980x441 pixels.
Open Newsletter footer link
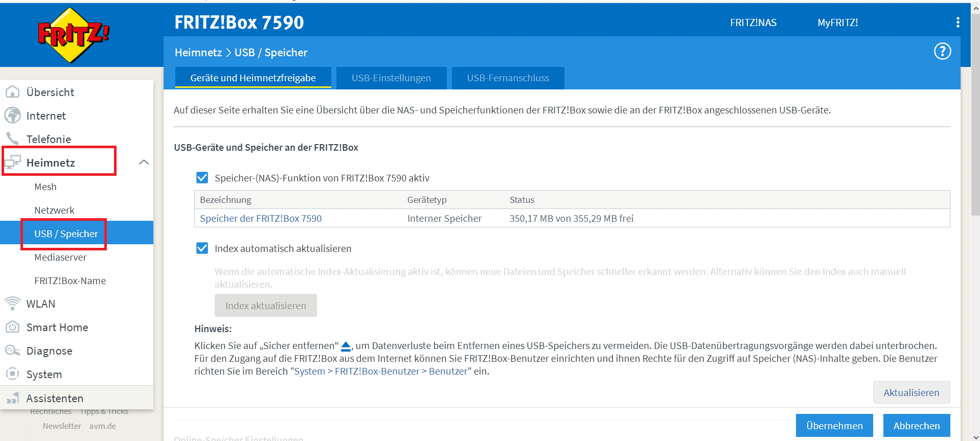point(62,426)
